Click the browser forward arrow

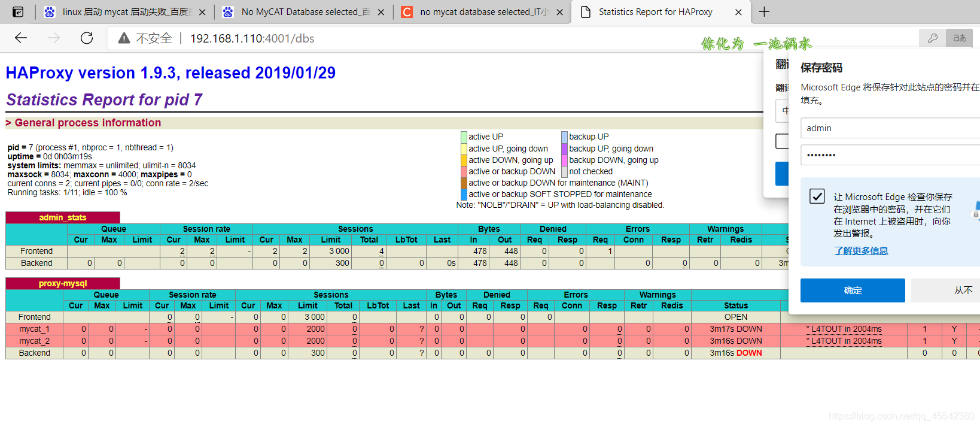[x=54, y=38]
